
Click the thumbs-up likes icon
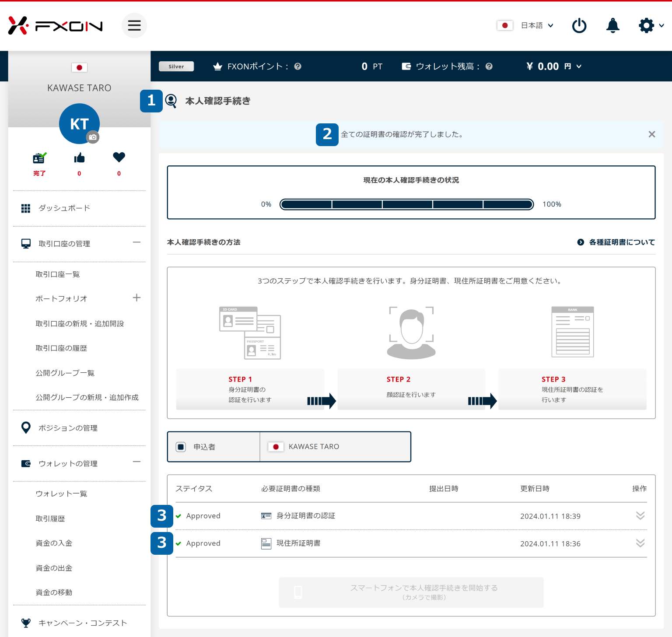click(79, 158)
